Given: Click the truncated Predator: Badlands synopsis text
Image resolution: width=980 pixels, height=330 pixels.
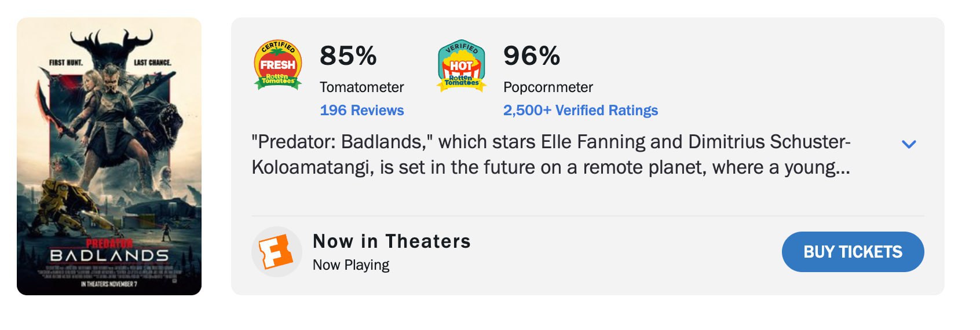Looking at the screenshot, I should point(550,155).
